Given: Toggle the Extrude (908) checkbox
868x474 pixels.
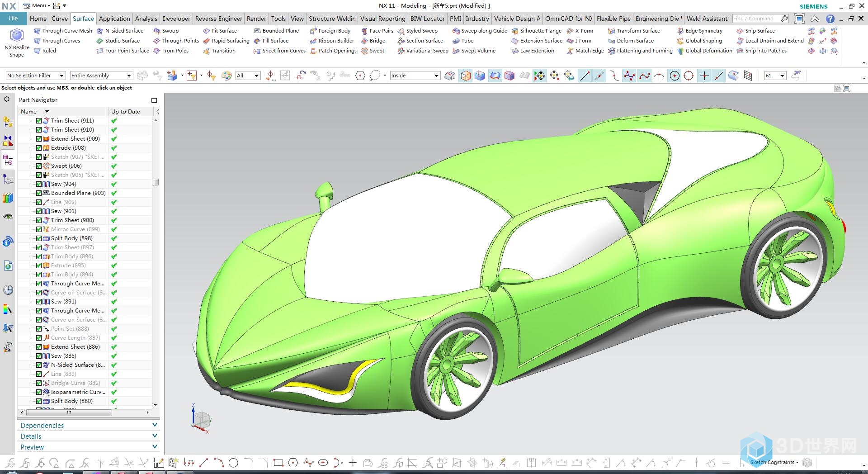Looking at the screenshot, I should pos(39,148).
